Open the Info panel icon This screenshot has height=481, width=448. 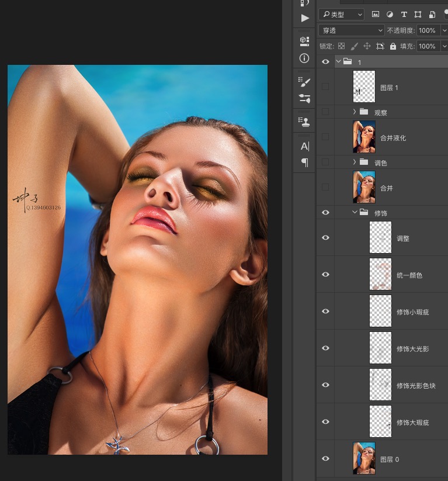coord(304,58)
